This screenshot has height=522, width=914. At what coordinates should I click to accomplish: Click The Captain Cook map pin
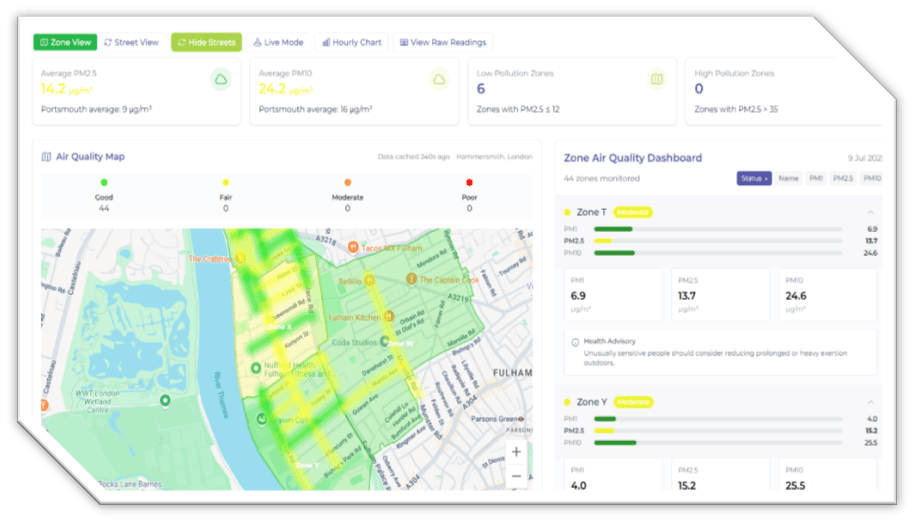tap(412, 279)
